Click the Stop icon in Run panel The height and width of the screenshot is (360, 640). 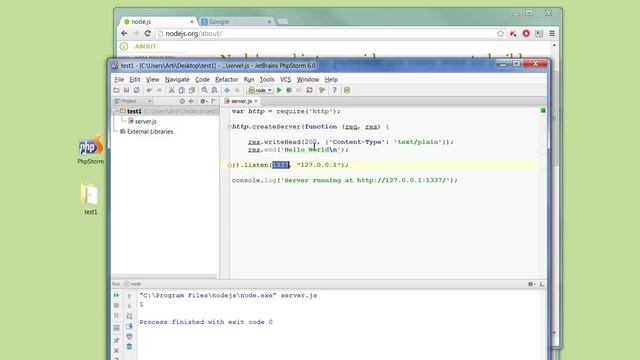click(116, 305)
